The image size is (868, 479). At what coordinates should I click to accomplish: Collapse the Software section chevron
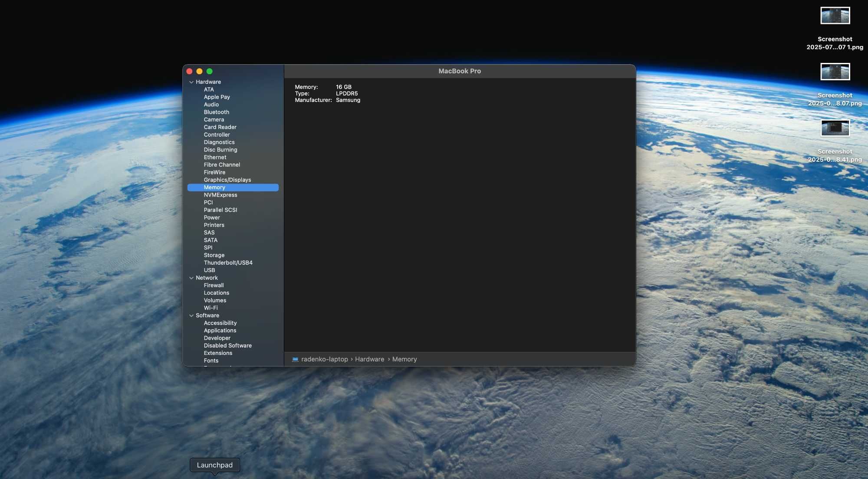tap(191, 316)
